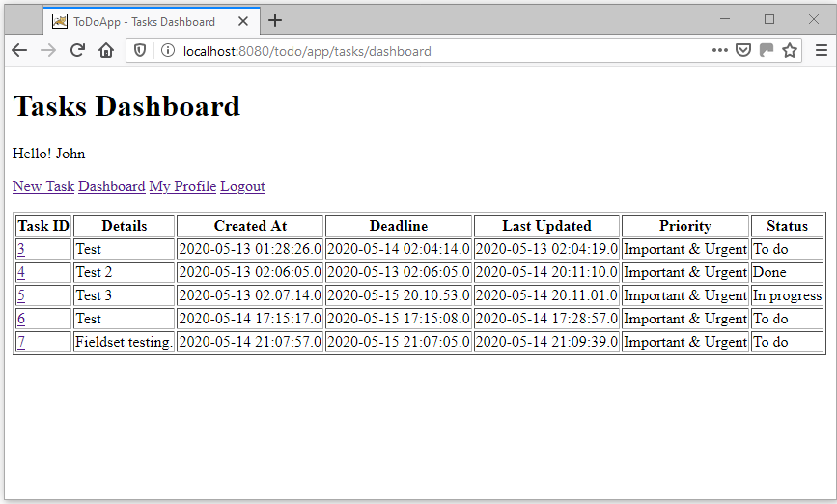Close the ToDoApp tab

(x=243, y=21)
